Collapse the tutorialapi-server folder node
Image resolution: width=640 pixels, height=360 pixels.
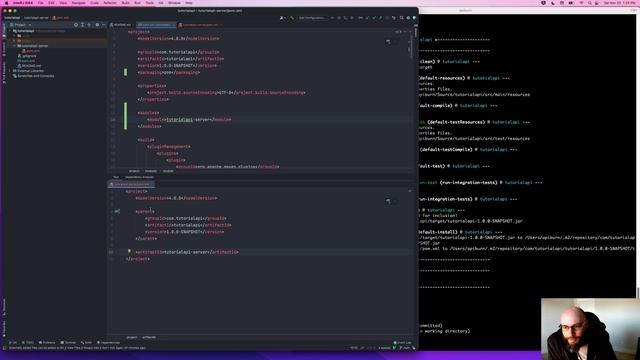(x=15, y=46)
